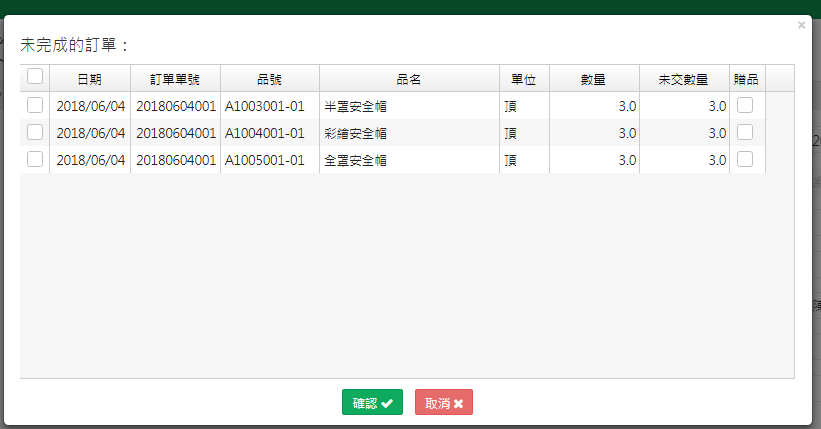
Task: Click item number A1005001-01
Action: click(265, 160)
